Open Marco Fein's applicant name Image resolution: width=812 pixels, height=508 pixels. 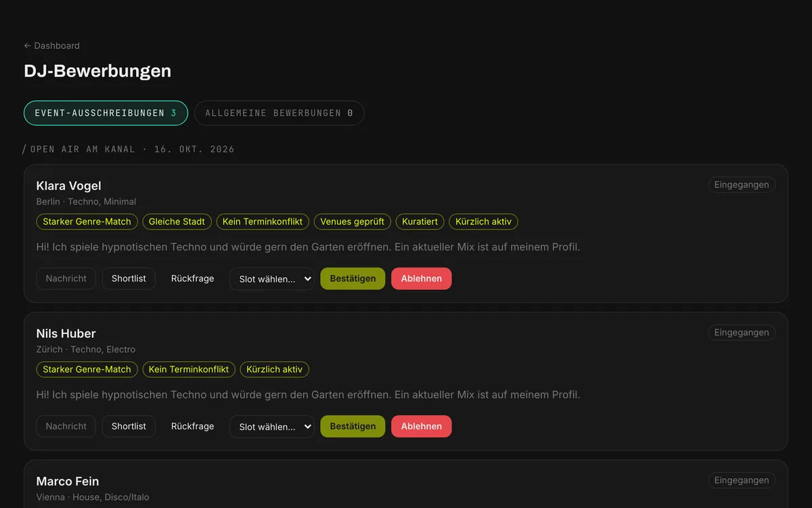point(68,482)
